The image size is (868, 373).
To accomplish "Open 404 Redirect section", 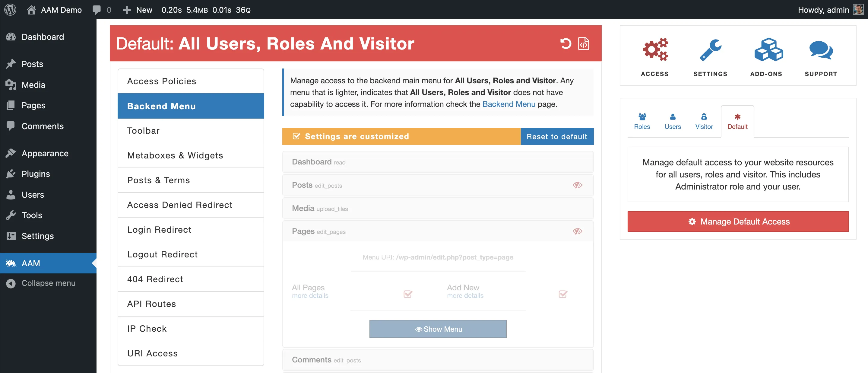I will pyautogui.click(x=191, y=279).
